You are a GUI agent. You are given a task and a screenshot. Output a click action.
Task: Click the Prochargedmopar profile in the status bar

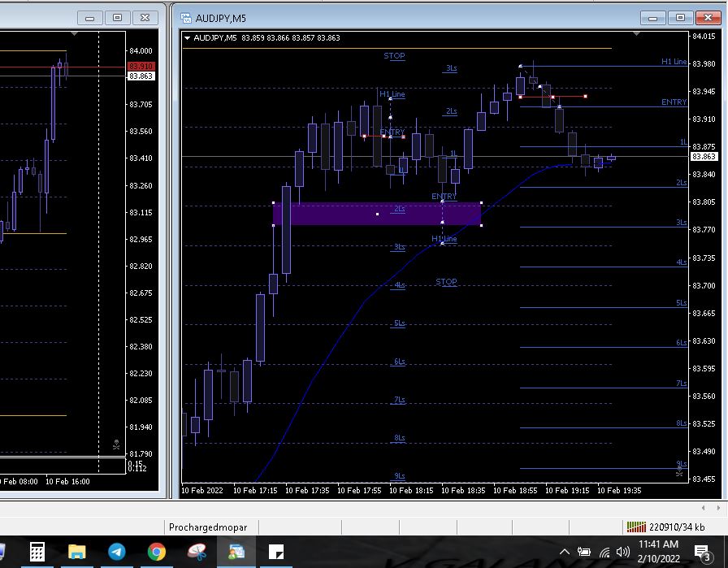[x=208, y=527]
